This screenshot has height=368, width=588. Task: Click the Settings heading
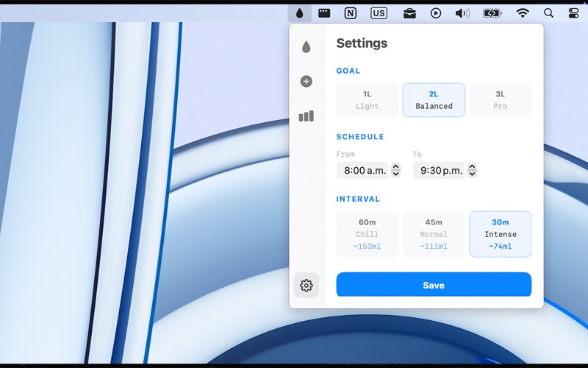[362, 43]
